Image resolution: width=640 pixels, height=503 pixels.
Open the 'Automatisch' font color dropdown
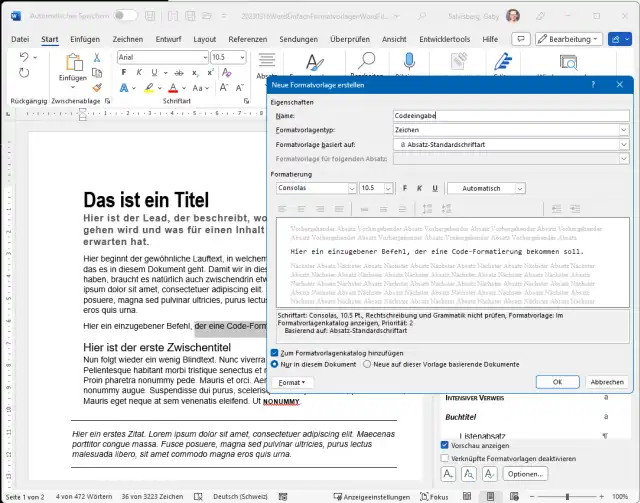(x=519, y=188)
